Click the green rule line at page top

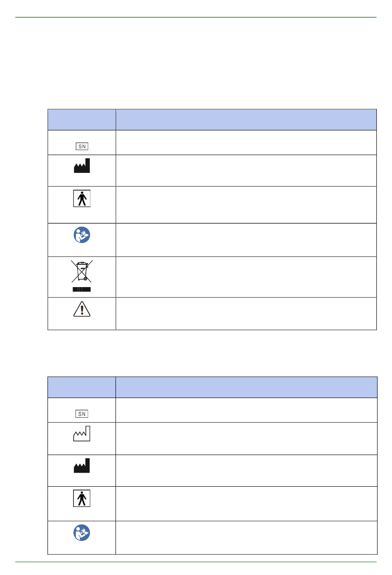click(196, 17)
